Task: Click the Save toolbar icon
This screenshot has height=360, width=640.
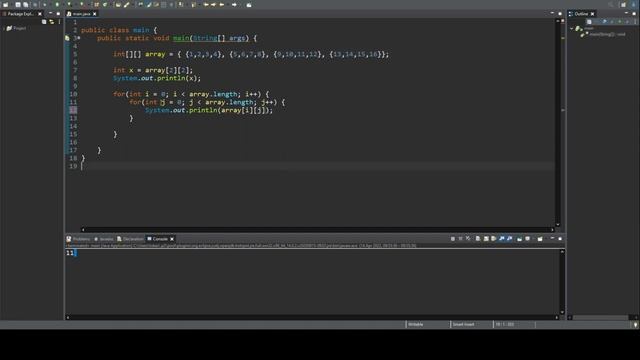Action: [x=18, y=5]
